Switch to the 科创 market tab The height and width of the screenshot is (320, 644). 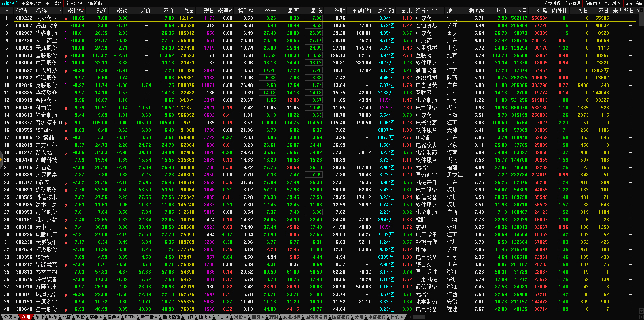coord(53,317)
